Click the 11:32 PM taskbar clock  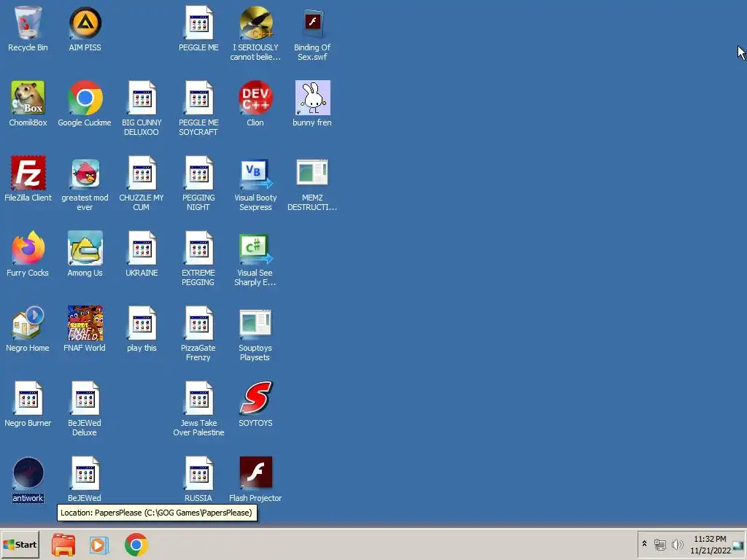pos(710,545)
